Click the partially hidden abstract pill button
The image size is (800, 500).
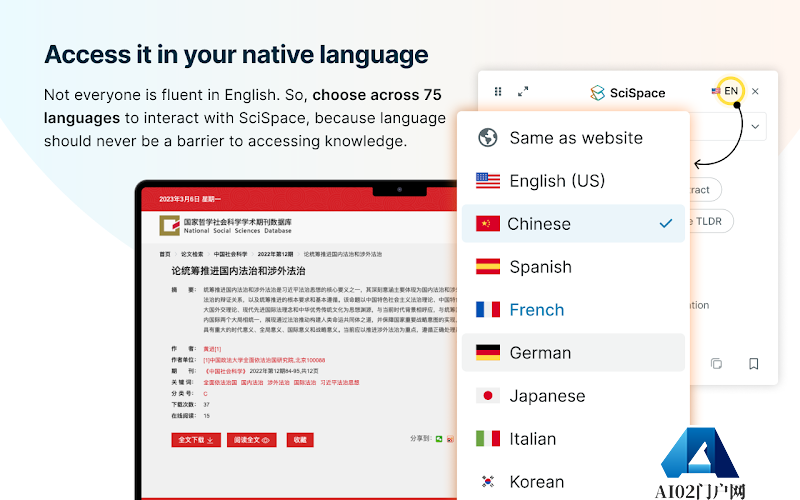[x=706, y=190]
